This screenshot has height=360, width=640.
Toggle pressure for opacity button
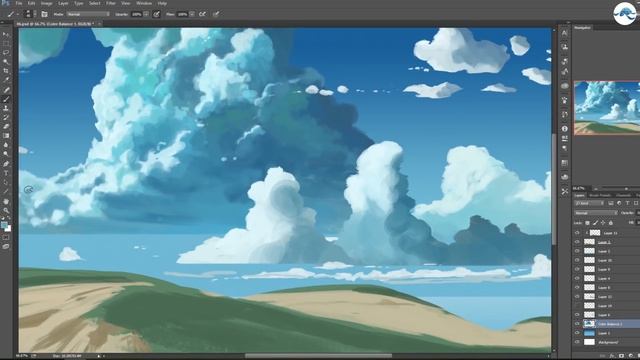[x=156, y=14]
